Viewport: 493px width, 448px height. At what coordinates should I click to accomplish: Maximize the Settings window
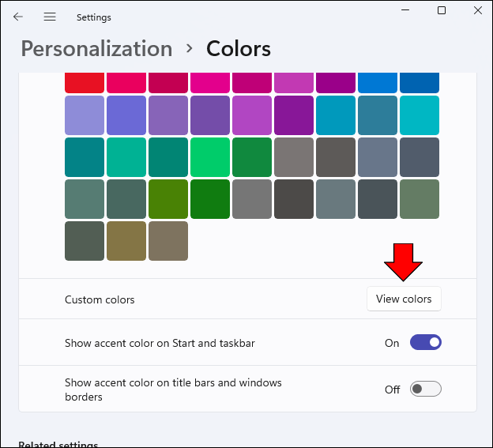pos(442,10)
